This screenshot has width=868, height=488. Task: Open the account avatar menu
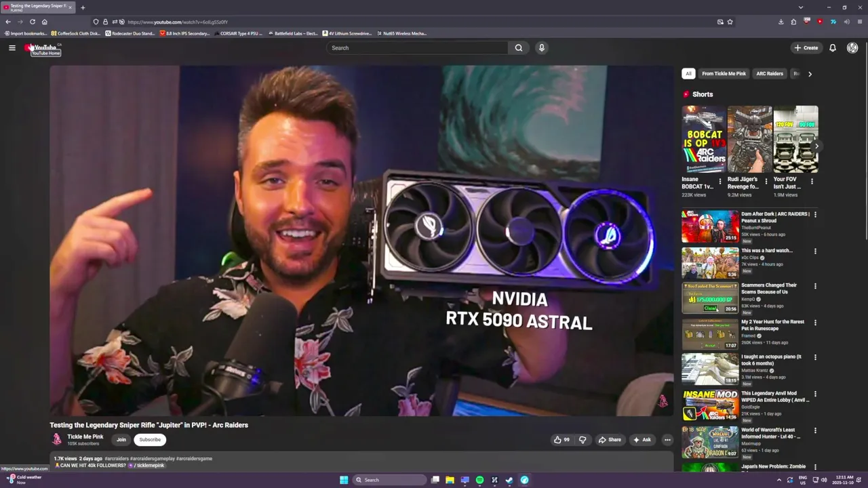point(852,47)
